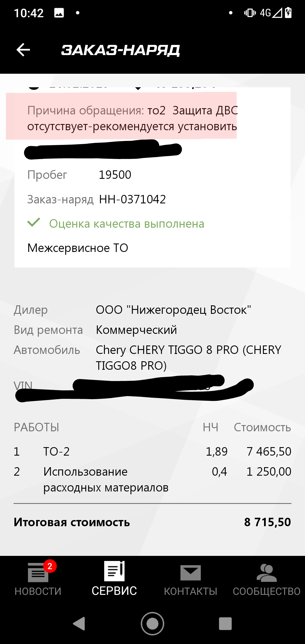Tap the "Межсервисное ТО" label
This screenshot has height=644, width=305.
(78, 248)
